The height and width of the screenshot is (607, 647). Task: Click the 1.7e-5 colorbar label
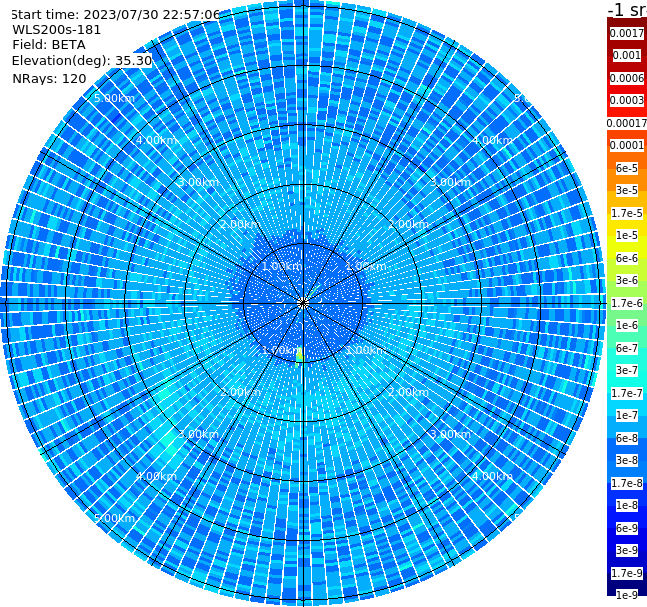(x=627, y=213)
